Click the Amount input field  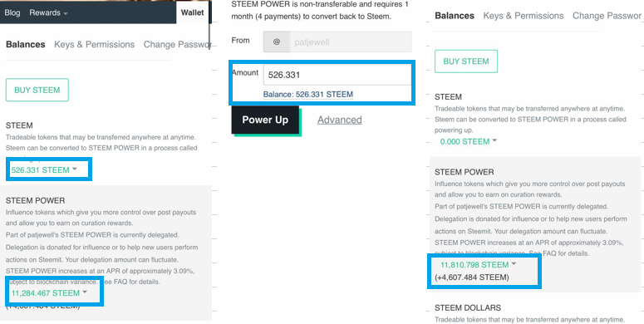tap(337, 75)
